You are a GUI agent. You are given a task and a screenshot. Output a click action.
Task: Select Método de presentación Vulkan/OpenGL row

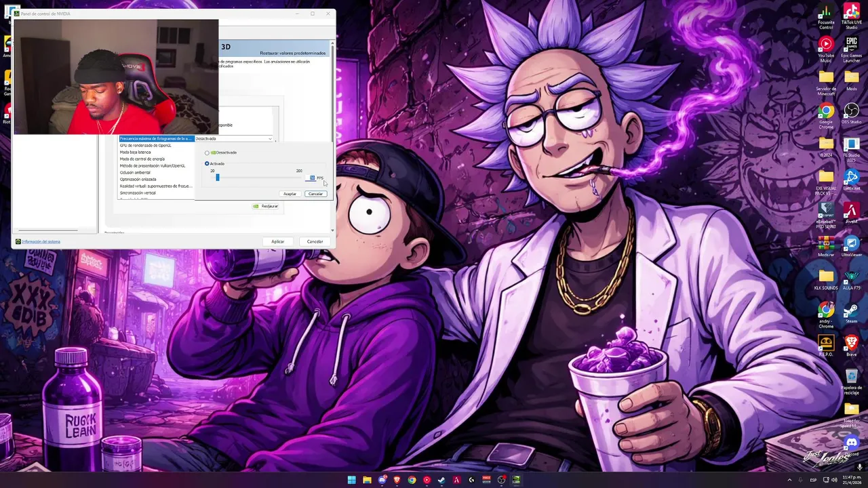coord(157,165)
